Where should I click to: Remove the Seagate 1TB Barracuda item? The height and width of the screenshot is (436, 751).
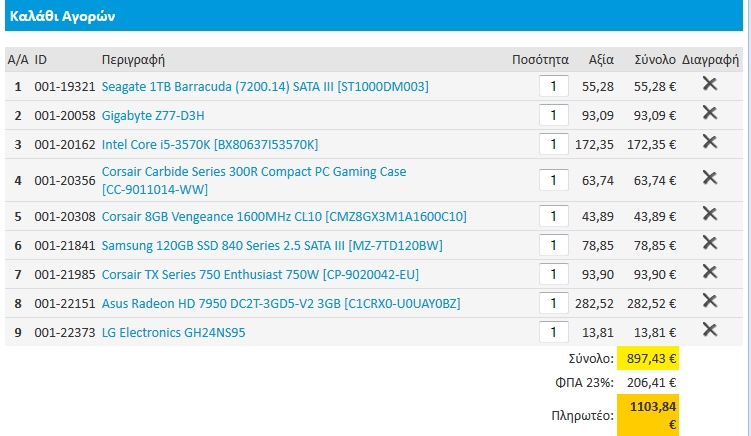coord(710,84)
